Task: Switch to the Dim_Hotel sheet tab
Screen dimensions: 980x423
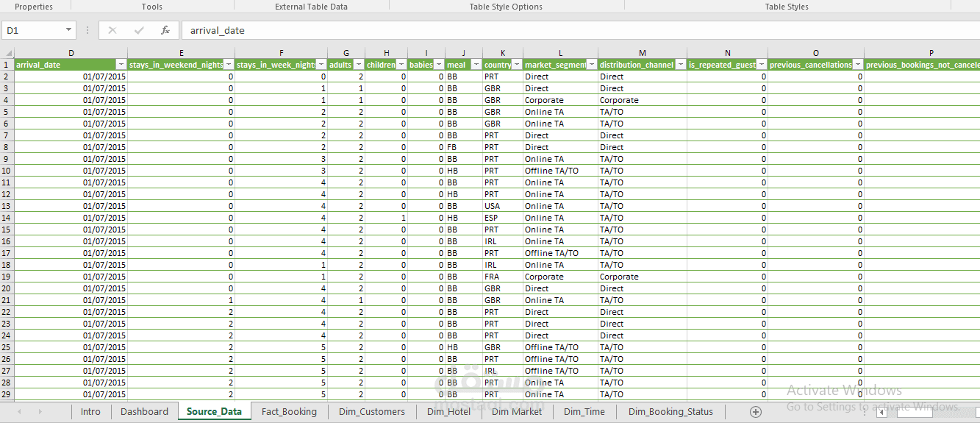Action: click(448, 412)
